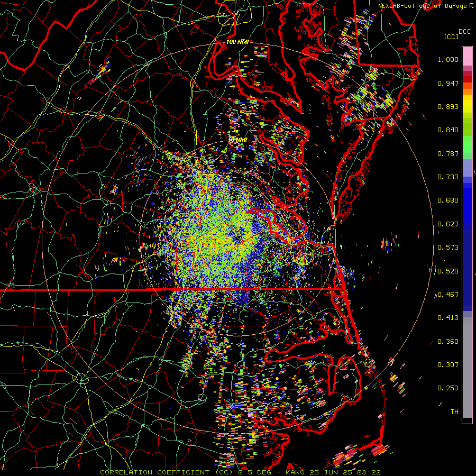The width and height of the screenshot is (476, 476).
Task: Click the black radar center at KAKQ site
Action: pyautogui.click(x=237, y=239)
